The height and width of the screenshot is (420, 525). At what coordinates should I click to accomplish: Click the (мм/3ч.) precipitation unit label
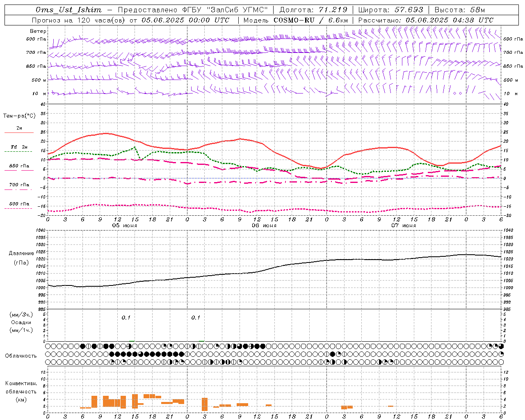click(x=21, y=315)
